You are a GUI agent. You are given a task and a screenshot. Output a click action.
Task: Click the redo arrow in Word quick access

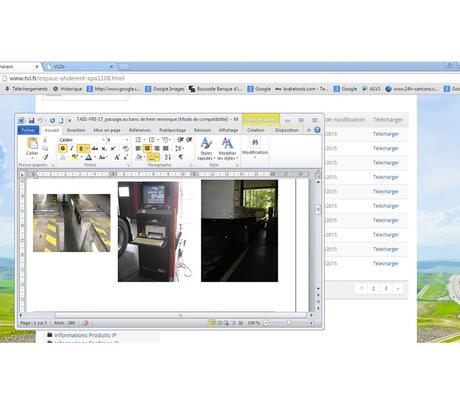pyautogui.click(x=52, y=120)
